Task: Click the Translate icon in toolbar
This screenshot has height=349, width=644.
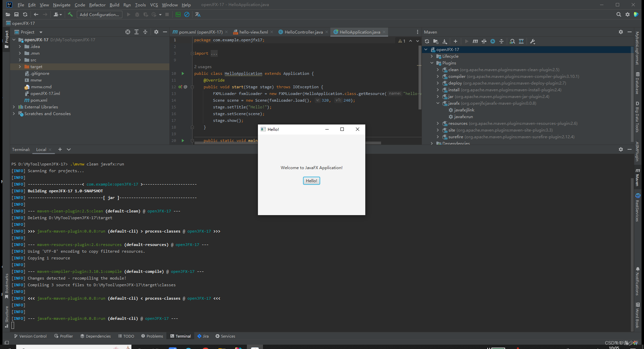Action: 198,14
